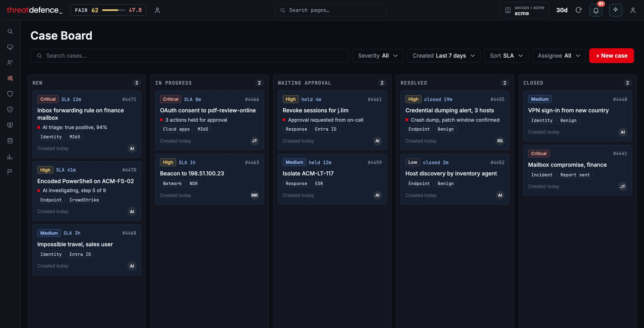
Task: Open the user profile icon at top right
Action: coord(633,10)
